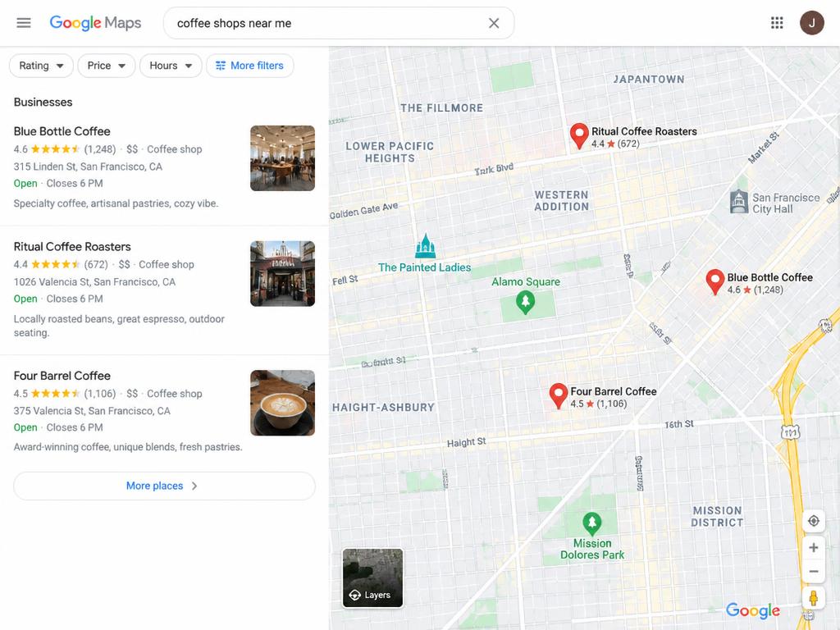The width and height of the screenshot is (840, 630).
Task: Click the Highway 101 shield on map
Action: (790, 431)
